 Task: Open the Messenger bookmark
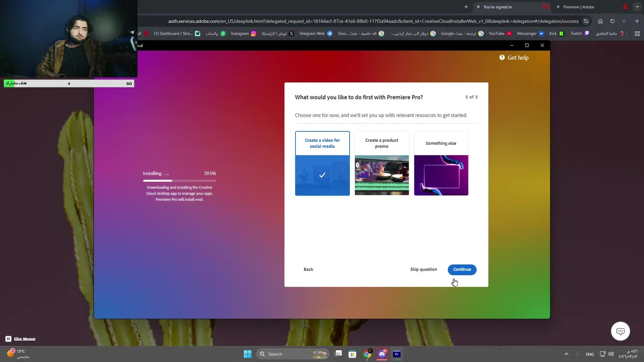click(x=530, y=34)
